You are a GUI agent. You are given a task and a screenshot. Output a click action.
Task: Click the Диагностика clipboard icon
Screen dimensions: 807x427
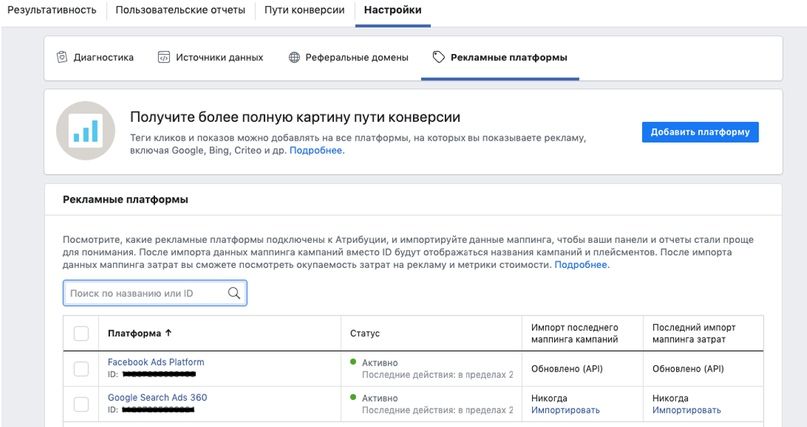pyautogui.click(x=62, y=57)
